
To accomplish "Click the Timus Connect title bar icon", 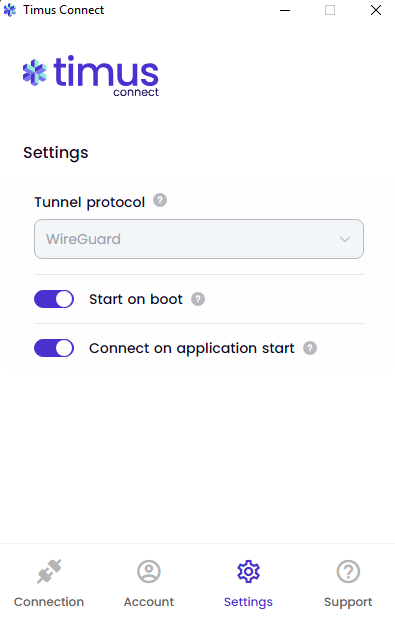I will tap(10, 10).
